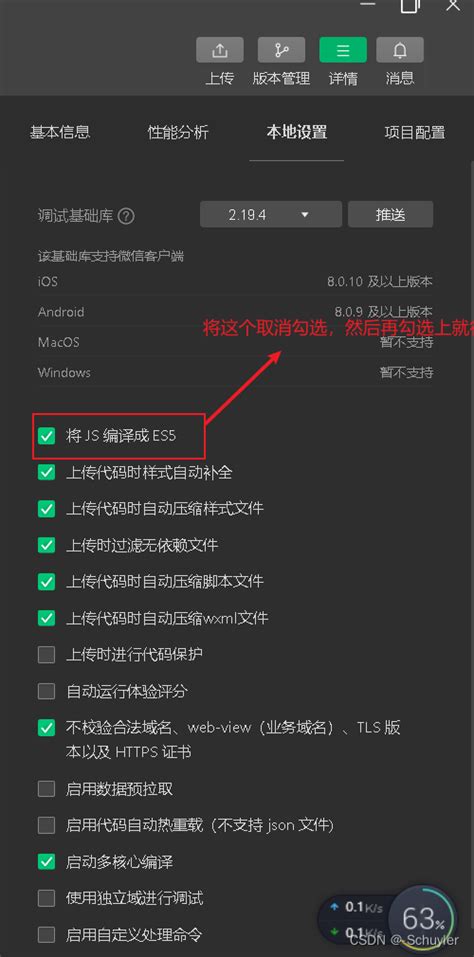Viewport: 474px width, 957px height.
Task: Open the 2.19.4 base library dropdown
Action: [x=271, y=215]
